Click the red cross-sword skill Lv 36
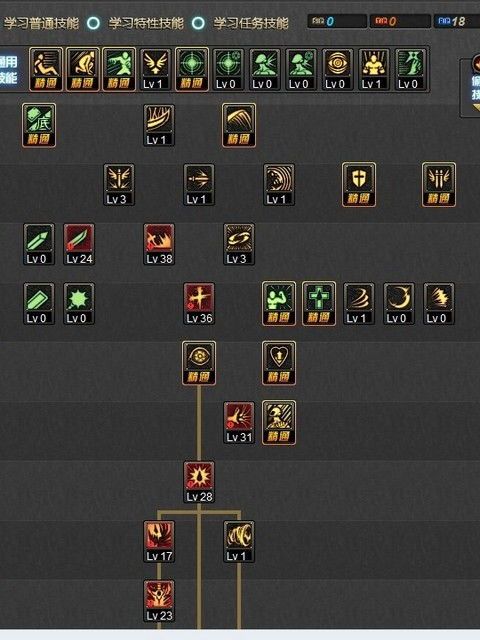The height and width of the screenshot is (640, 480). [199, 304]
